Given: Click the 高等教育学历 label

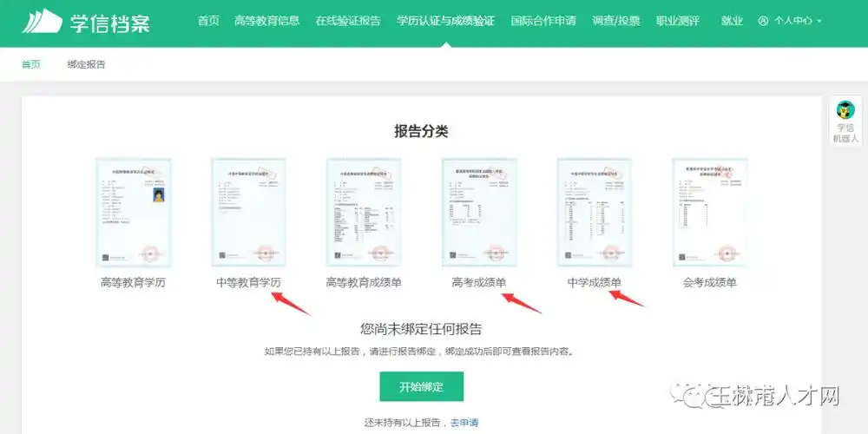Looking at the screenshot, I should 133,282.
